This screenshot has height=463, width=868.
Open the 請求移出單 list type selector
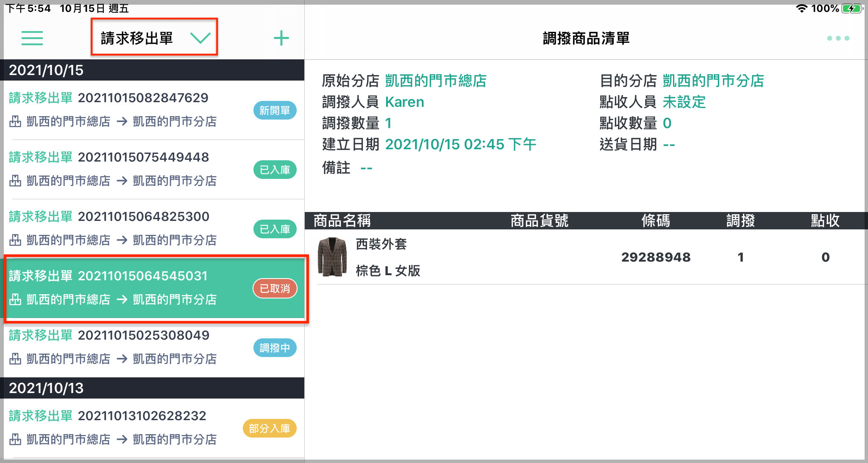154,37
